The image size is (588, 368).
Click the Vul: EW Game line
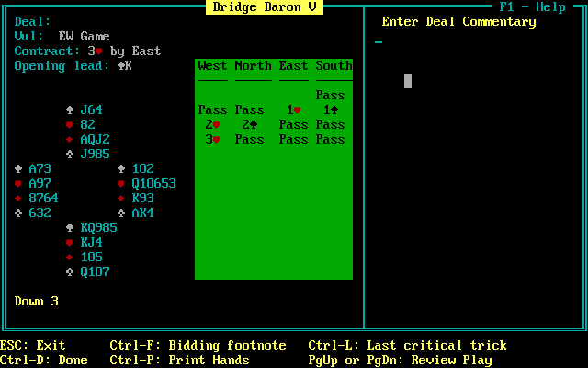[x=62, y=37]
